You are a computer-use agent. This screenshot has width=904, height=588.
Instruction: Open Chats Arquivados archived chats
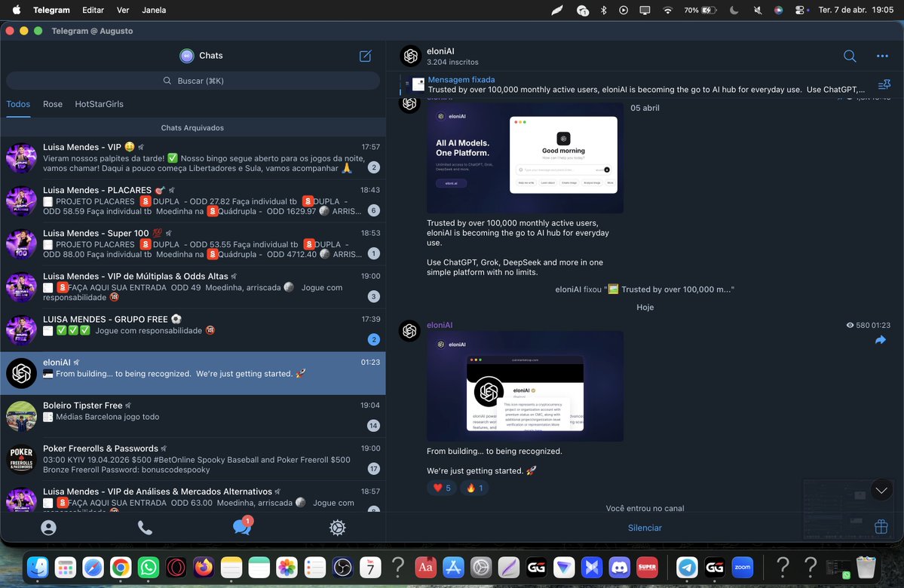pyautogui.click(x=192, y=127)
